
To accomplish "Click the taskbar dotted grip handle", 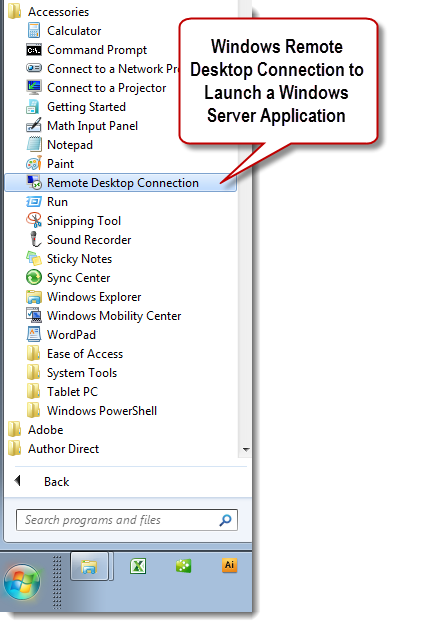I will click(57, 582).
